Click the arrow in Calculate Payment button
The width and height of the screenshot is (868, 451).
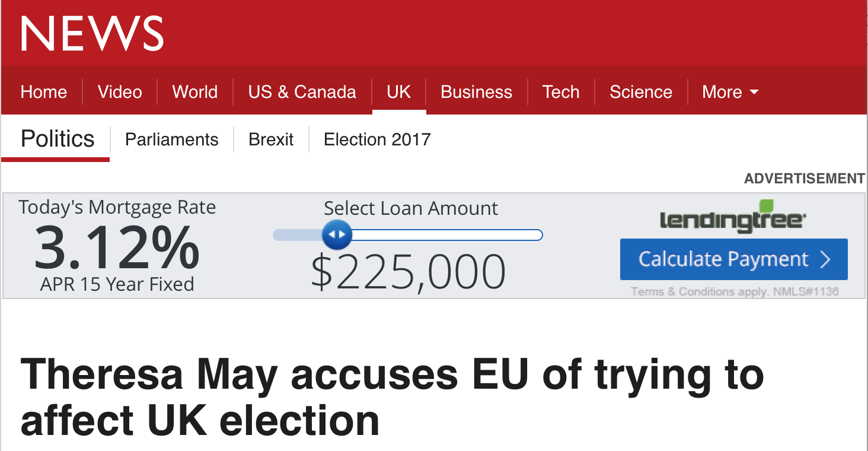pyautogui.click(x=825, y=259)
